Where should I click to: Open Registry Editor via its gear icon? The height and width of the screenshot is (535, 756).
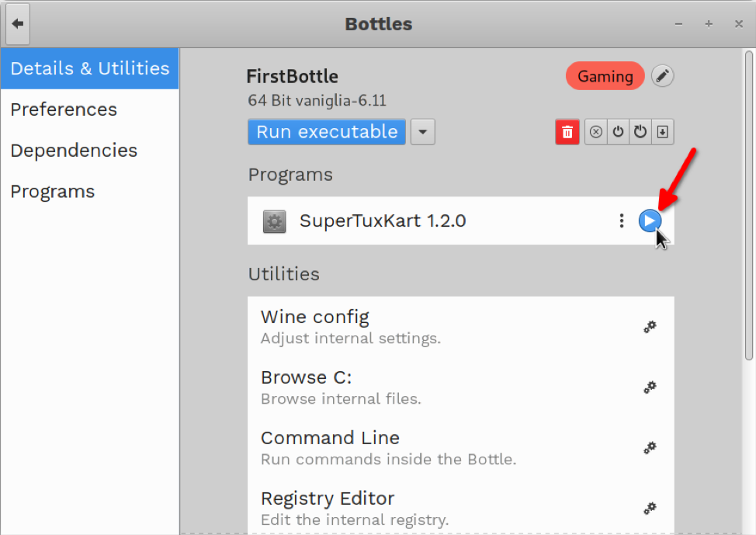(650, 508)
